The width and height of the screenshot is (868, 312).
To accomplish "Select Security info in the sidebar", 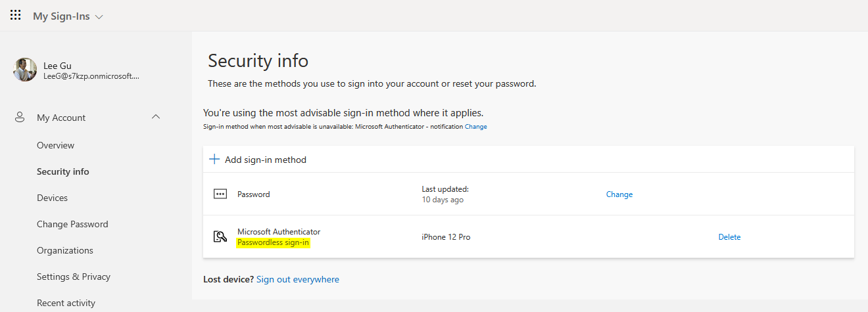I will coord(63,171).
